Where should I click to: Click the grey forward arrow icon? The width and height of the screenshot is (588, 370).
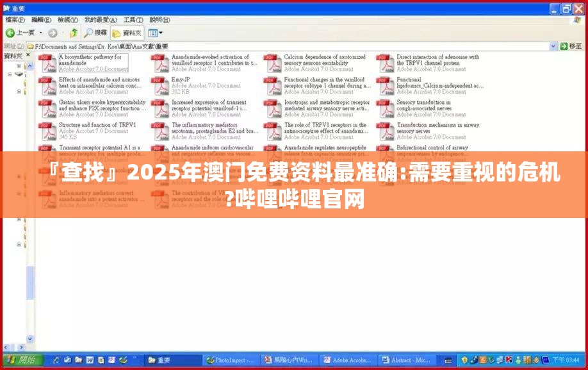(53, 33)
